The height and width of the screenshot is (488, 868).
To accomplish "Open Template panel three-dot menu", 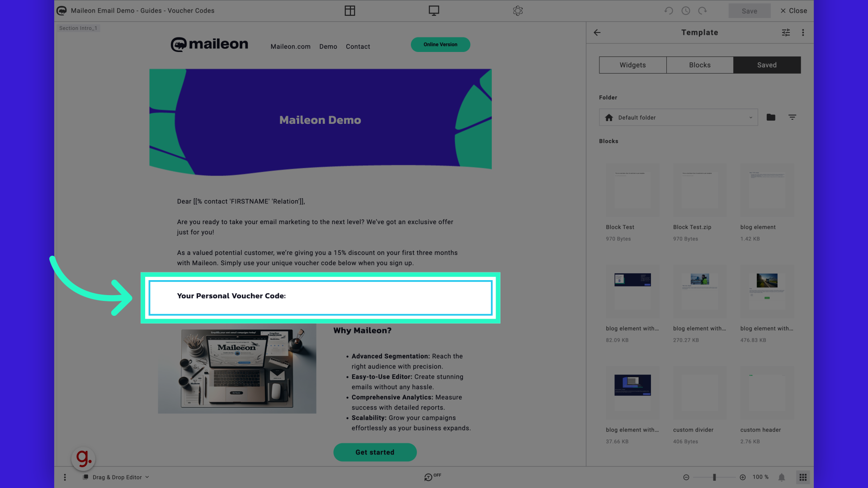I will pos(803,33).
